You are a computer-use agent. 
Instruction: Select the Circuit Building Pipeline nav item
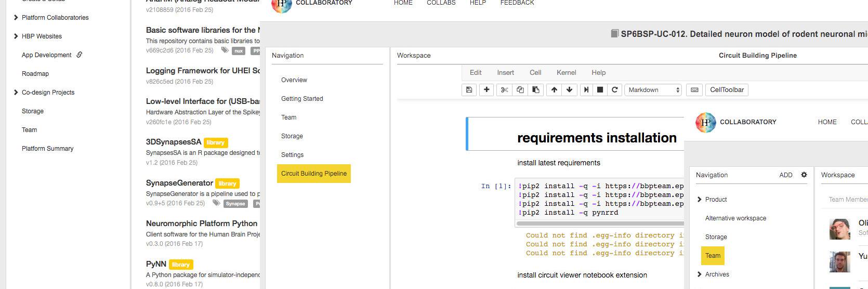pos(314,174)
